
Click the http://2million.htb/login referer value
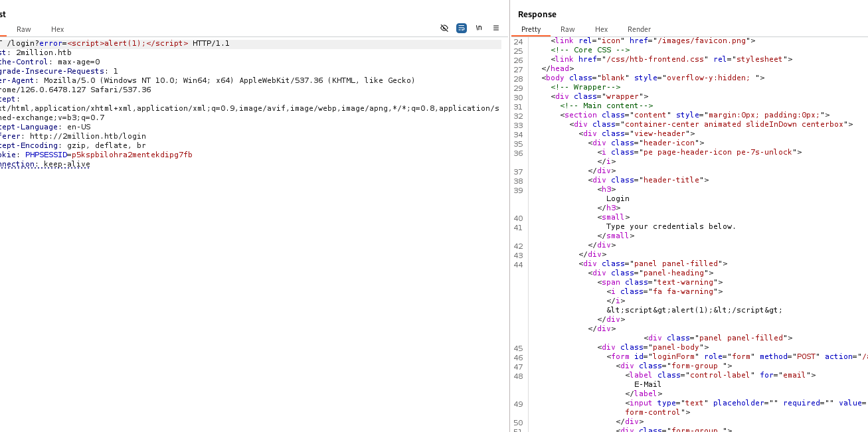pos(88,136)
